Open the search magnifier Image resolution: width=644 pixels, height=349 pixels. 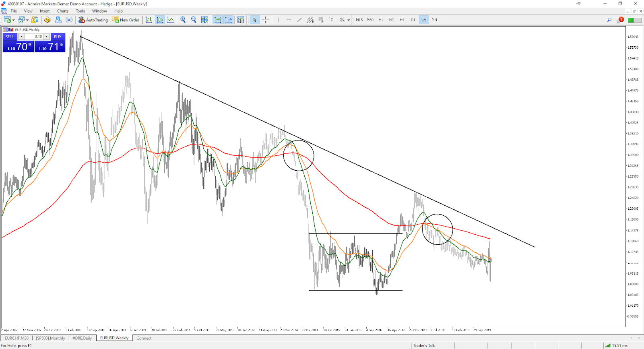(609, 20)
